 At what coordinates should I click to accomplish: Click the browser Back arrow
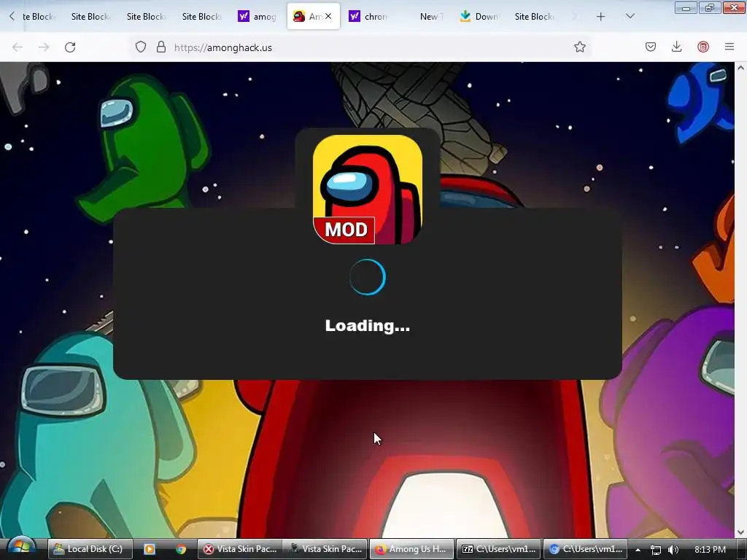[x=18, y=47]
